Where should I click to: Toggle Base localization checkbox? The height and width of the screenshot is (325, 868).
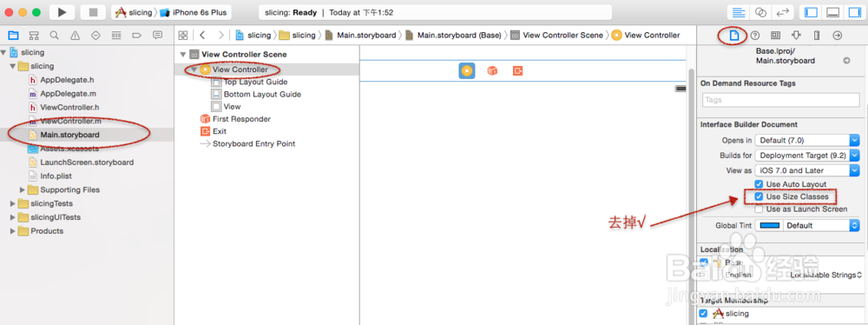(x=704, y=262)
